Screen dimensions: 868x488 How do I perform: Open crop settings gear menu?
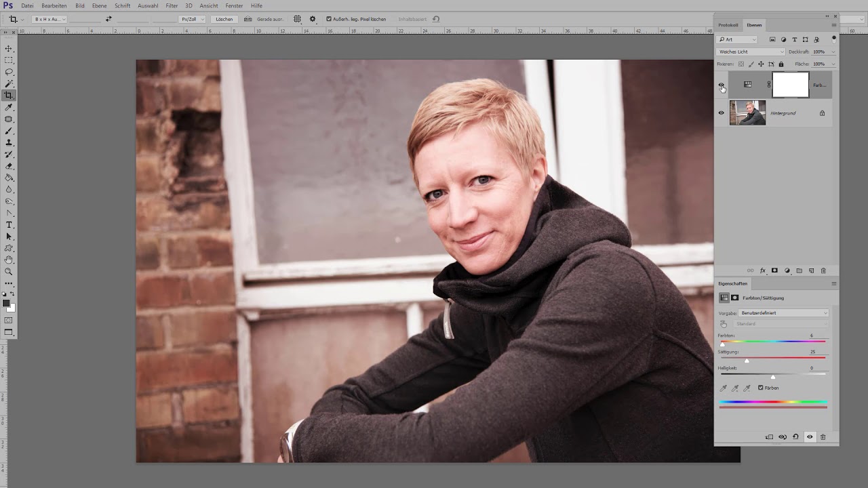pos(313,19)
